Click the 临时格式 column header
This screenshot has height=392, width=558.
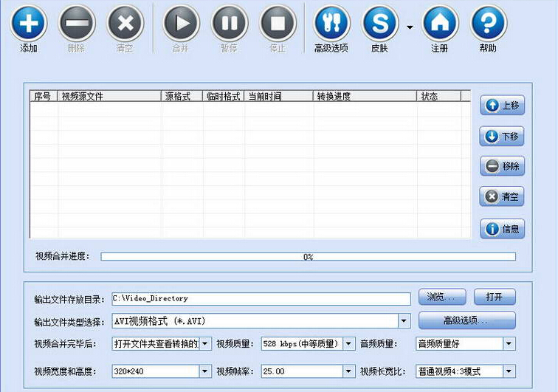click(x=223, y=96)
